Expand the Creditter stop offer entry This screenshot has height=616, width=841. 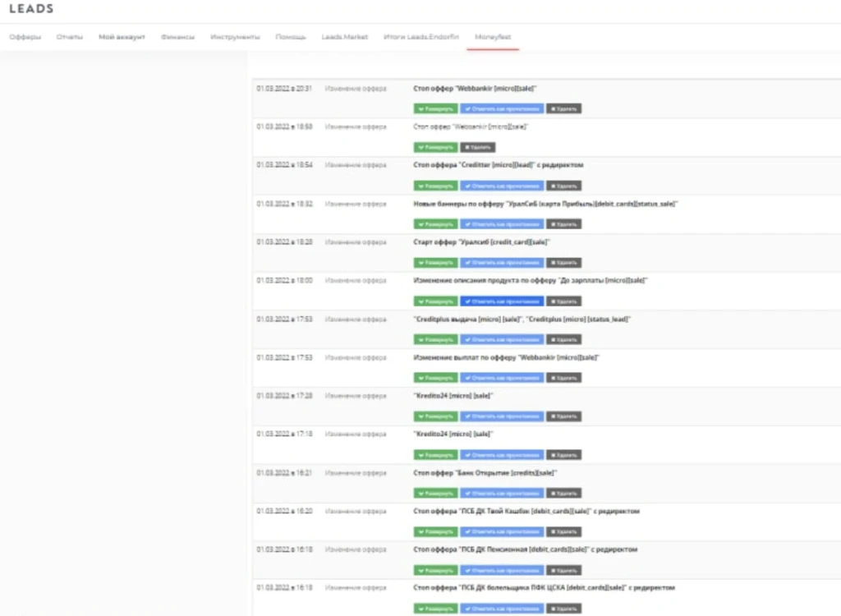point(435,186)
